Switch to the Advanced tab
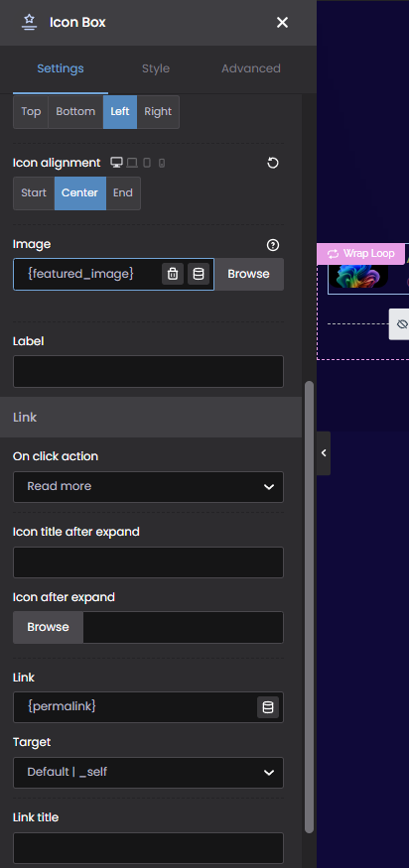The height and width of the screenshot is (868, 409). (251, 68)
